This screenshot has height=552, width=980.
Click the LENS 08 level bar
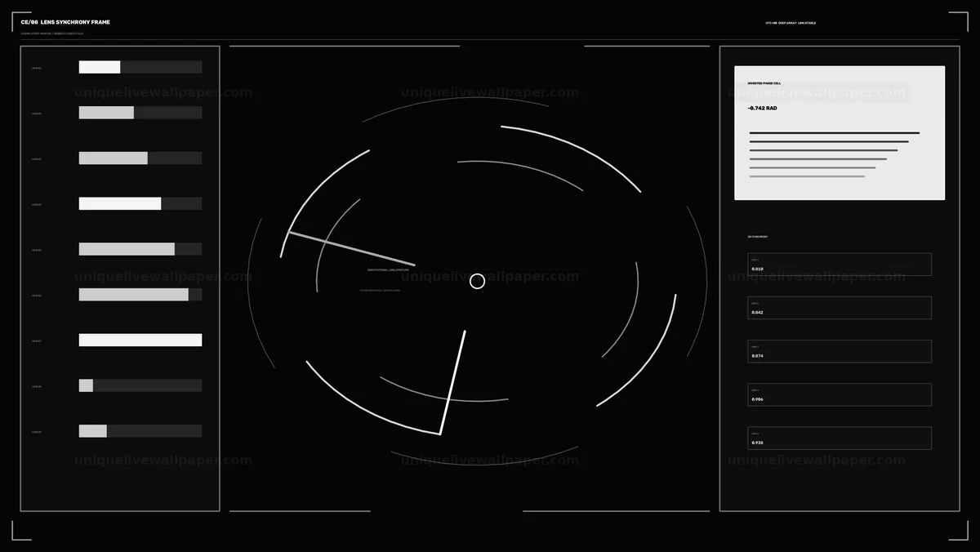[140, 385]
